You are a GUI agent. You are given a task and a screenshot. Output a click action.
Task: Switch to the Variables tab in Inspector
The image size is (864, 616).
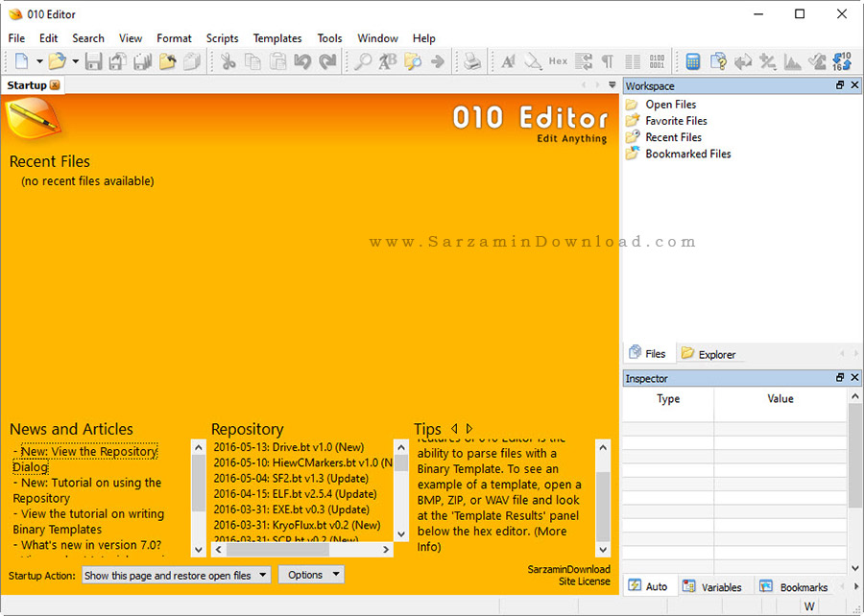point(714,587)
